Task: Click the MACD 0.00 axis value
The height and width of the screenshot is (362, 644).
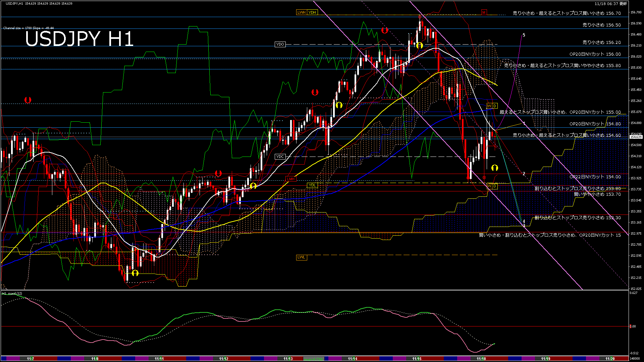Action: coord(633,326)
